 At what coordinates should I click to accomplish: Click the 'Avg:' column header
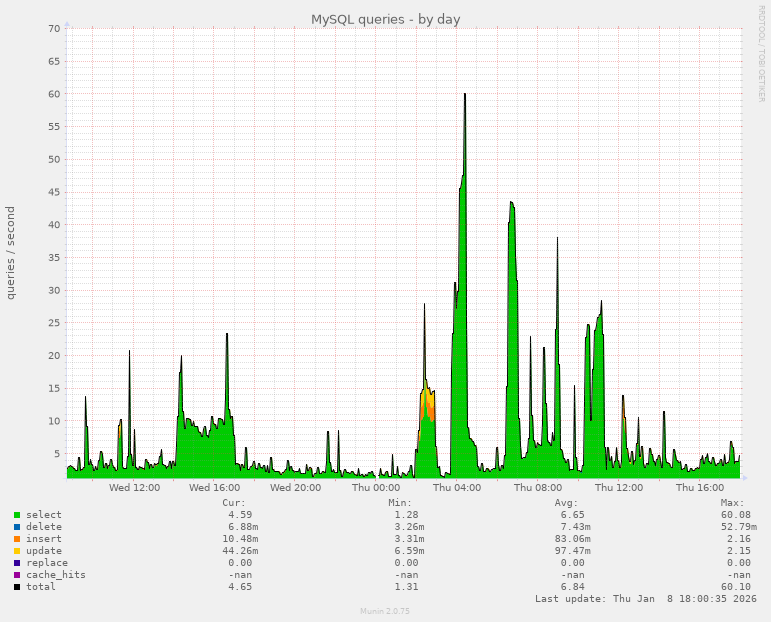(566, 503)
